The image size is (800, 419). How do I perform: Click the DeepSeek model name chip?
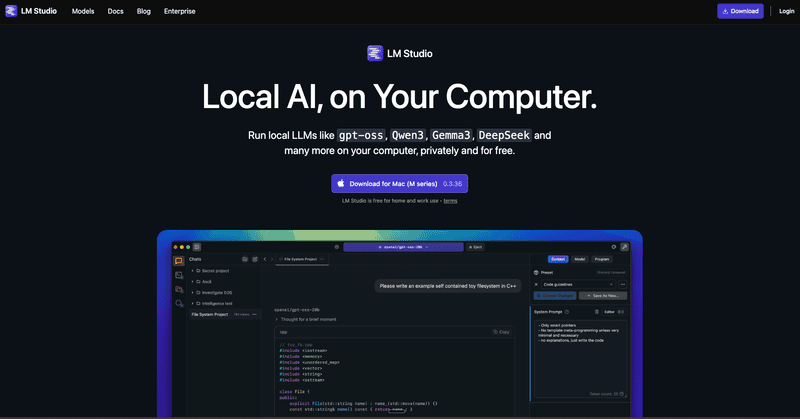coord(504,135)
